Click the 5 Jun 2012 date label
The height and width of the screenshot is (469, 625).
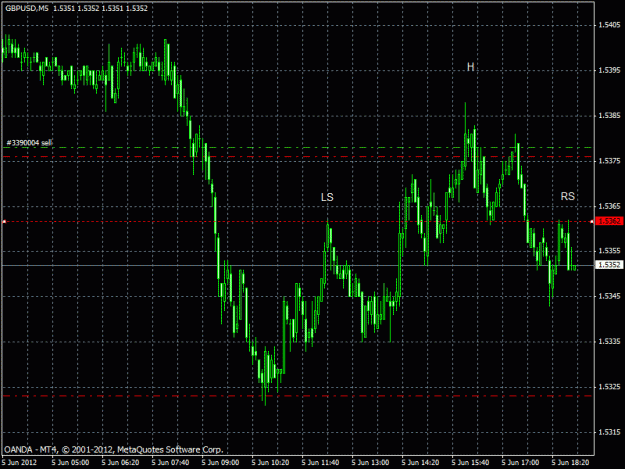(x=19, y=463)
